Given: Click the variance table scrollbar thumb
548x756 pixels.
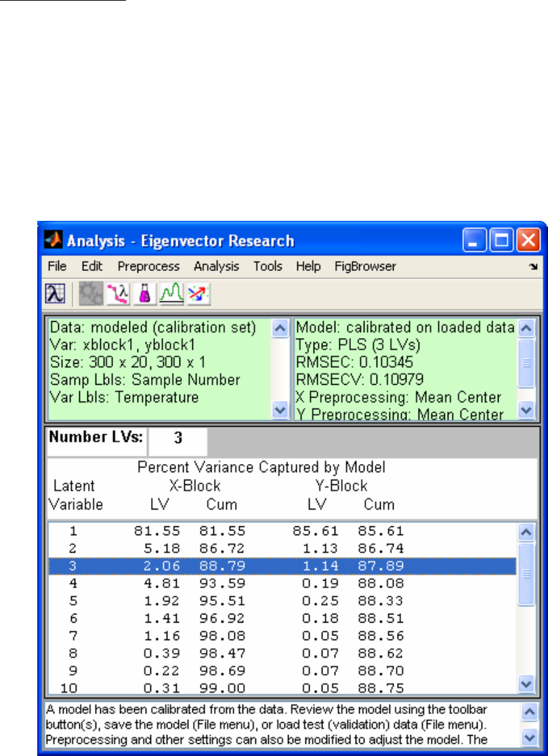Looking at the screenshot, I should (526, 574).
